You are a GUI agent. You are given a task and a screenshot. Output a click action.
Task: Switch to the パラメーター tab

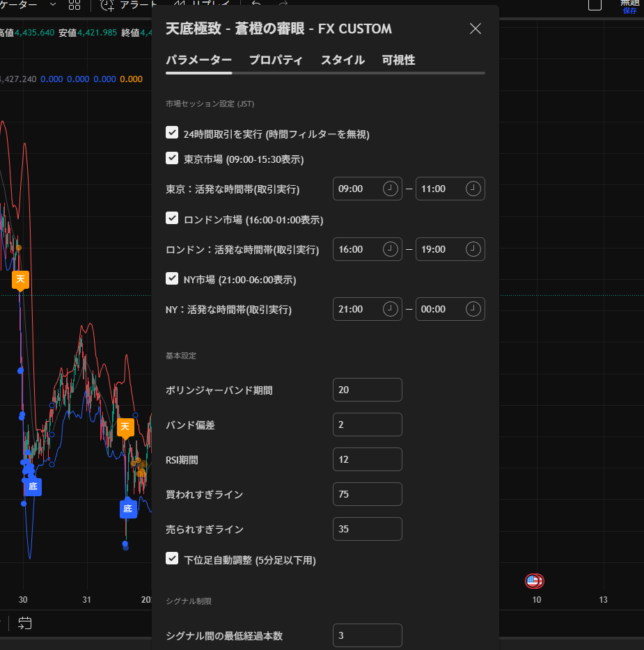click(x=198, y=60)
